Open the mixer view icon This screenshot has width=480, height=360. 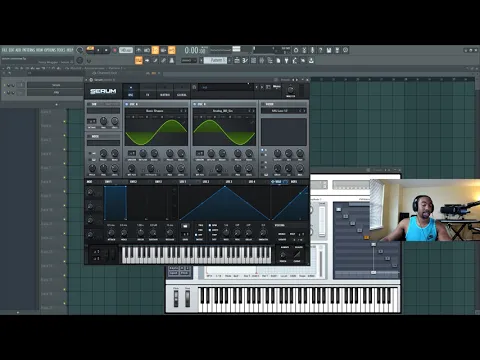(261, 61)
